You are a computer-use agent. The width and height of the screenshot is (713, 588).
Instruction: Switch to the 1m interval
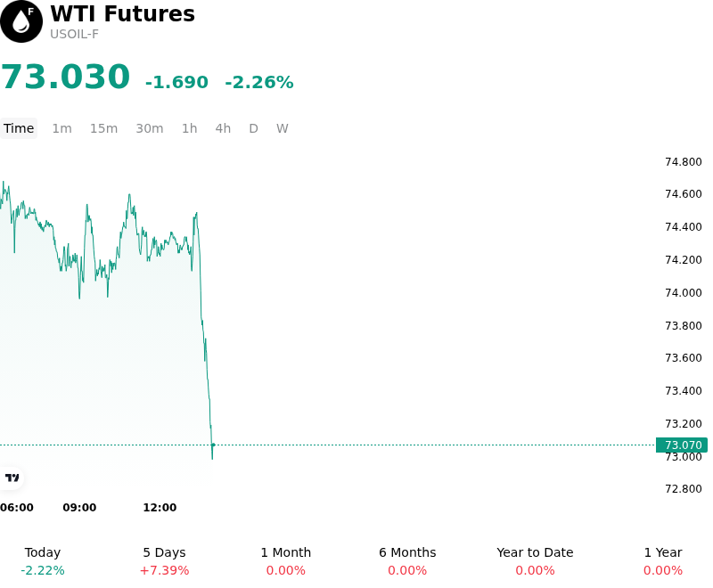[61, 128]
